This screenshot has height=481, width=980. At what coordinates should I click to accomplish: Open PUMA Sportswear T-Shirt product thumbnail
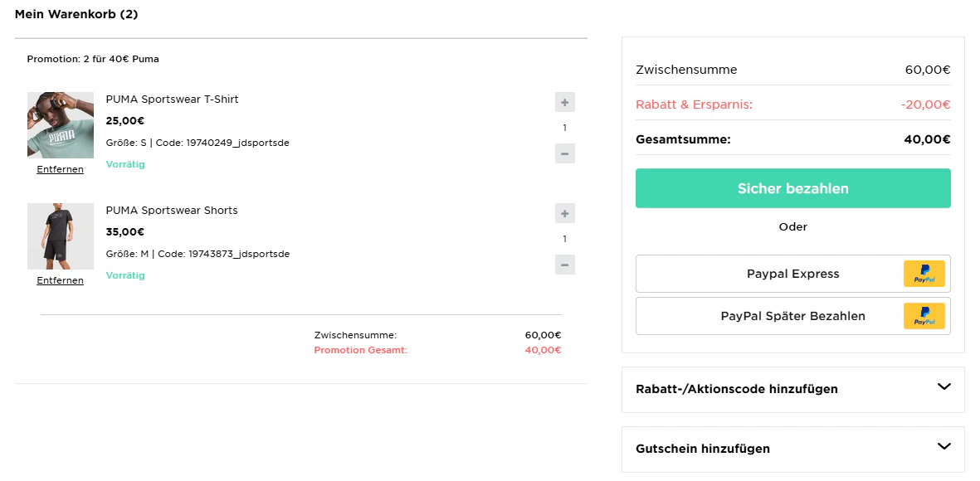pyautogui.click(x=61, y=125)
